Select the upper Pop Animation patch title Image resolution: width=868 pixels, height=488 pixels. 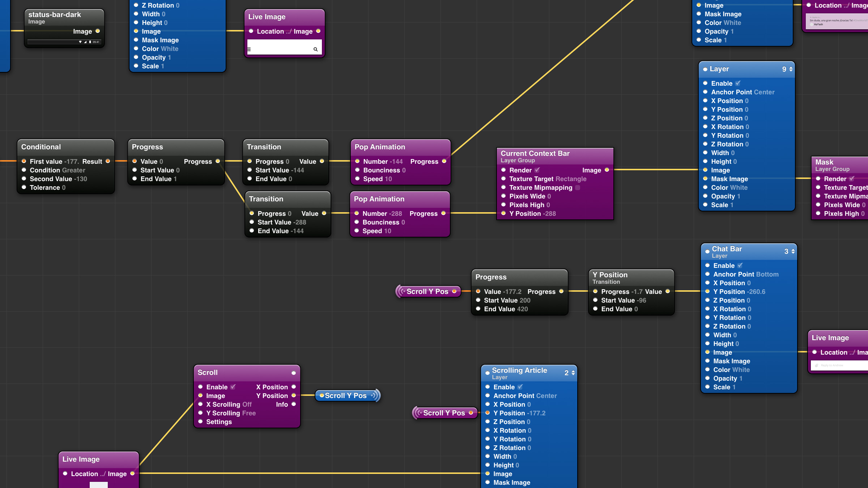pos(380,147)
